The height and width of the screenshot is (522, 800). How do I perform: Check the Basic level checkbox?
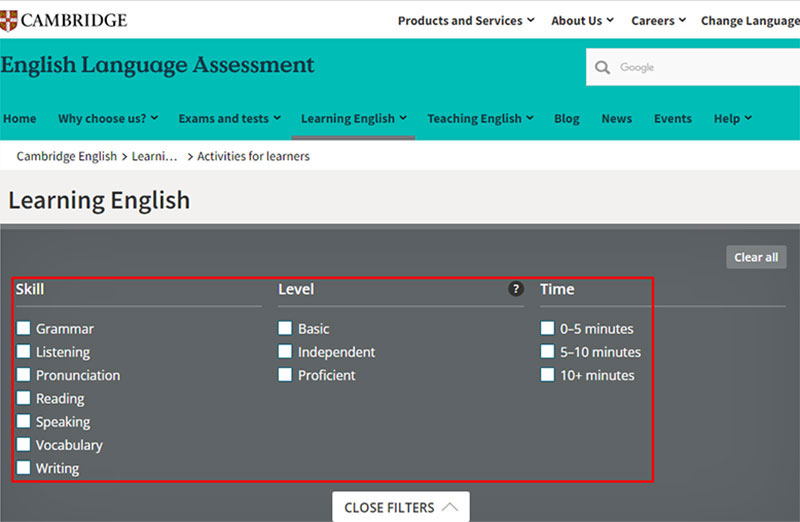click(285, 328)
